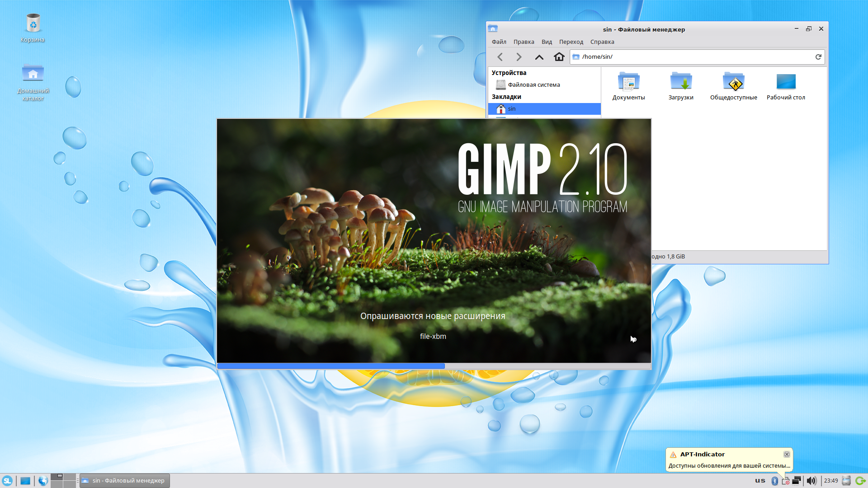Click the volume speaker tray icon
Image resolution: width=868 pixels, height=488 pixels.
click(x=811, y=481)
